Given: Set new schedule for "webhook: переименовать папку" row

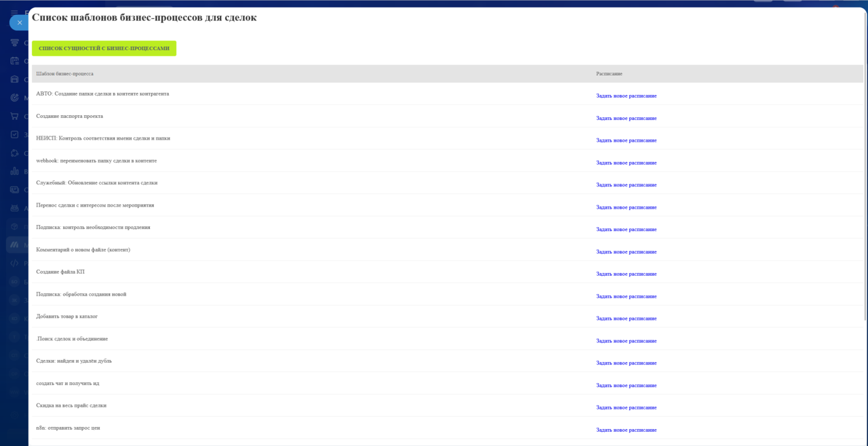Looking at the screenshot, I should click(x=626, y=163).
